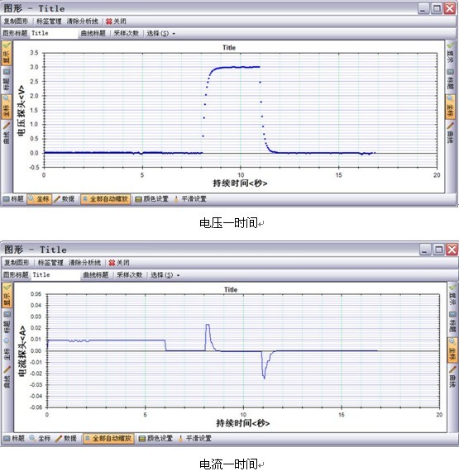Click 标题 icon in lower window bottom bar
The height and width of the screenshot is (476, 459).
[14, 438]
